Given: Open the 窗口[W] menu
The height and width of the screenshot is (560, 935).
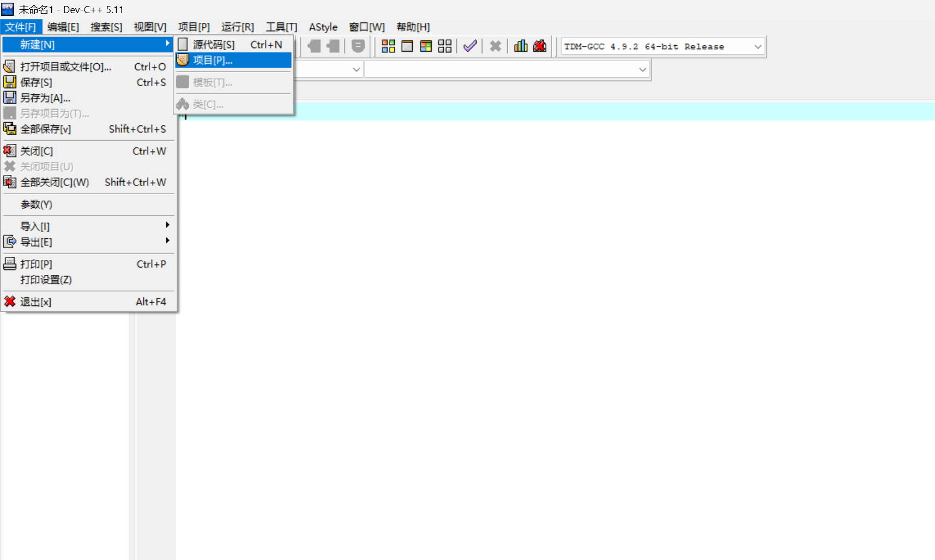Looking at the screenshot, I should (x=367, y=27).
